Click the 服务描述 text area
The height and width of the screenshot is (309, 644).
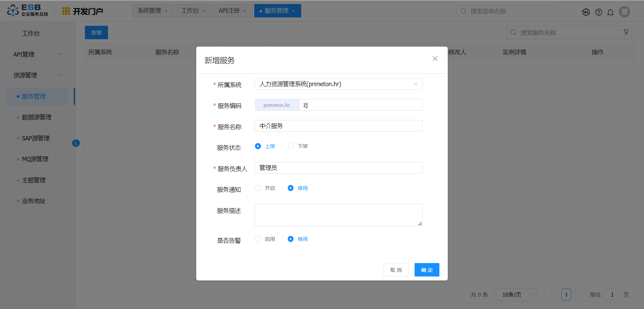[x=338, y=215]
